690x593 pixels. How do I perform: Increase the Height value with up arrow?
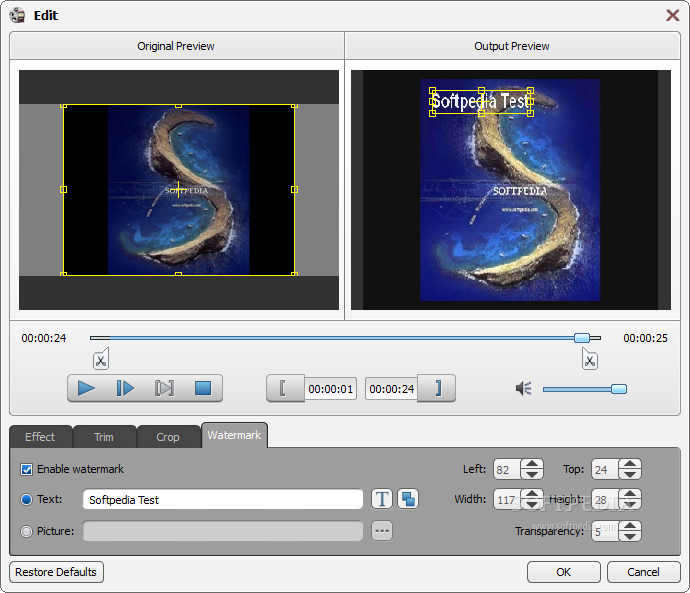630,494
